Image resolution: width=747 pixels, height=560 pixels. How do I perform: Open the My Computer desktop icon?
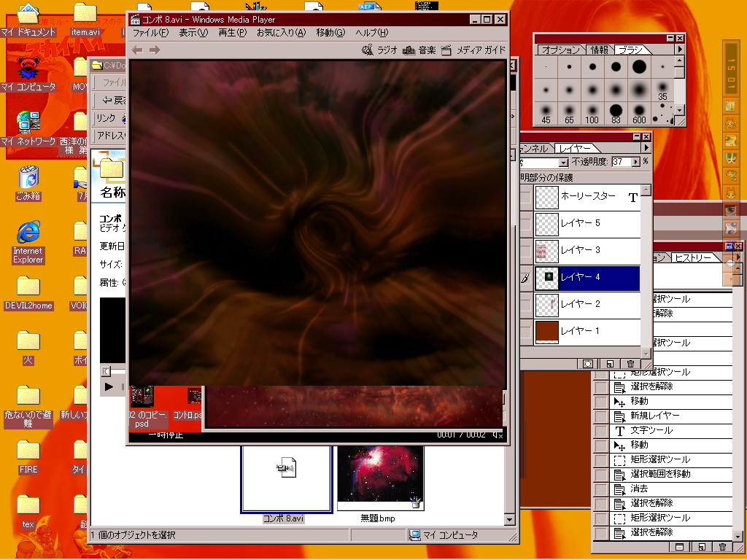pos(28,74)
